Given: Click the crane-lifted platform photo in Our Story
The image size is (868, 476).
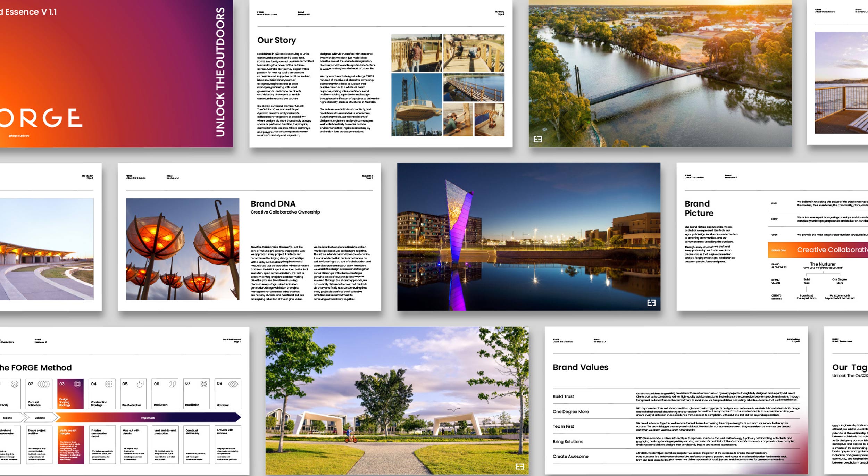Looking at the screenshot, I should coord(417,105).
